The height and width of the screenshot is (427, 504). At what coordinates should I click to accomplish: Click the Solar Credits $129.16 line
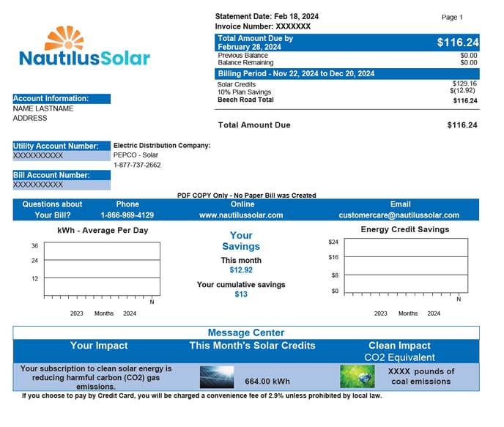[x=347, y=84]
